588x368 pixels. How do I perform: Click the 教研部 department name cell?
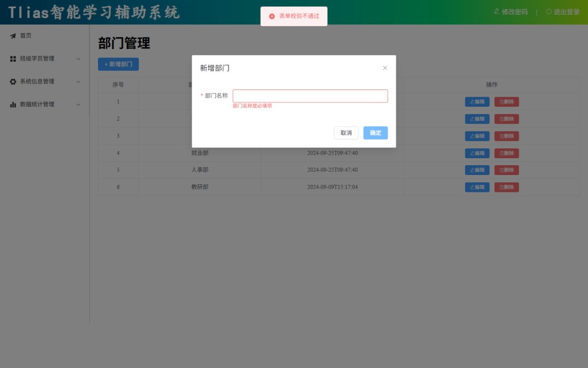point(200,186)
